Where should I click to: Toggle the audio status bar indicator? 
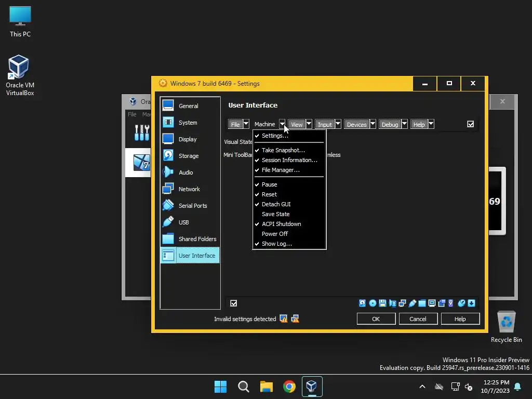pyautogui.click(x=392, y=303)
